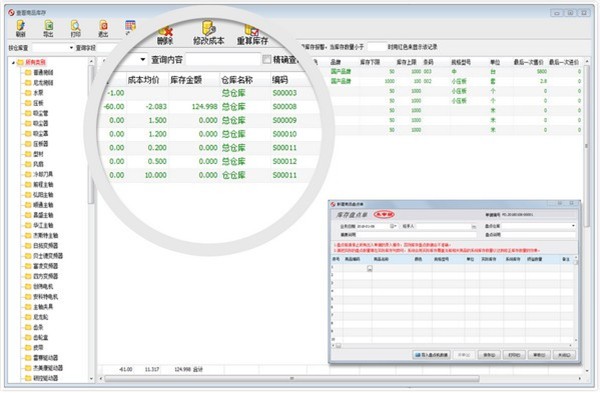This screenshot has height=393, width=600.
Task: Click the ellipsis button beside the 经手人 field
Action: tap(474, 226)
